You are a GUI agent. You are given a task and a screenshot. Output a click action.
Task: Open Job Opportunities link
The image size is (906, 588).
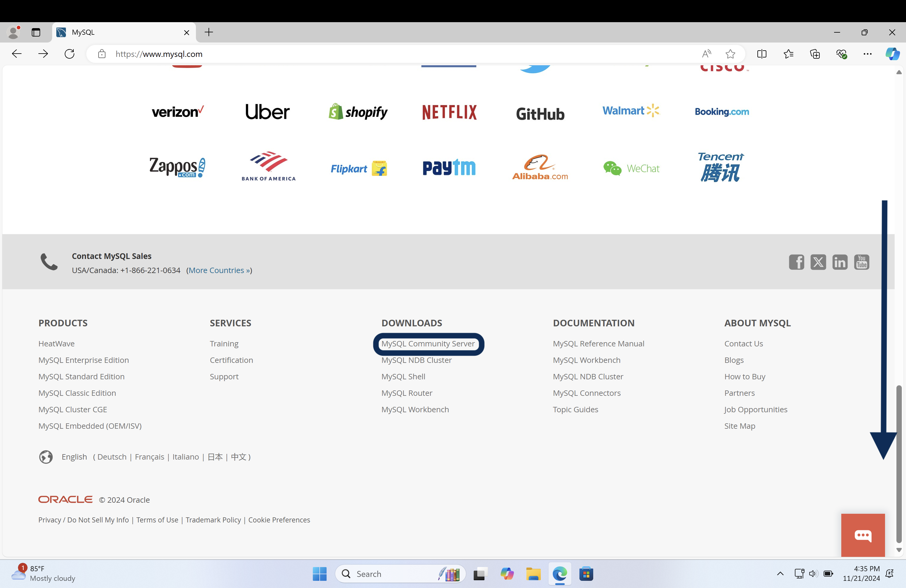756,409
